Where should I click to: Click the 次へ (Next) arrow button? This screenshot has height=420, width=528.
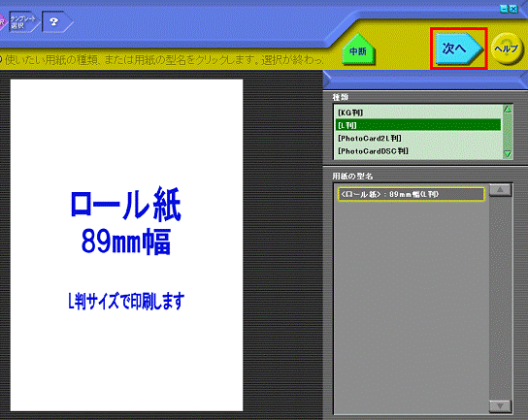459,48
